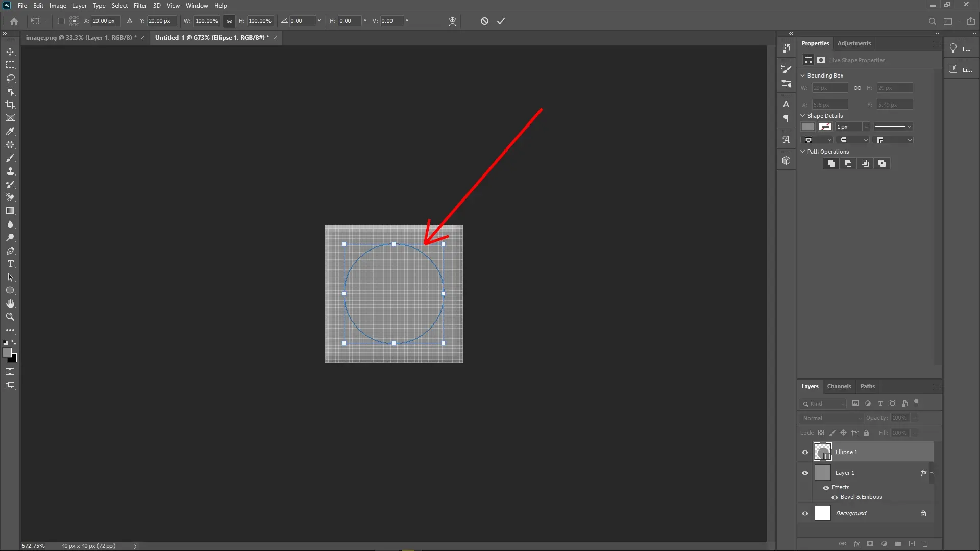Hide the Background layer
980x551 pixels.
point(805,513)
